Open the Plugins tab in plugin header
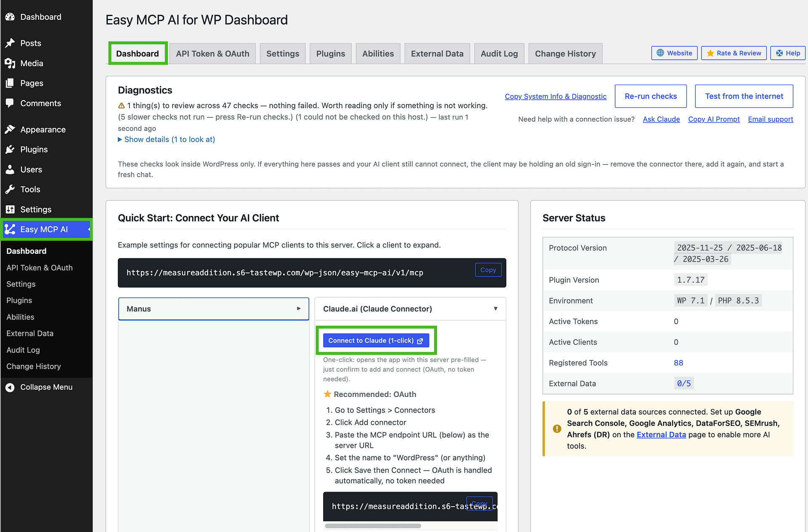The image size is (808, 532). coord(331,53)
